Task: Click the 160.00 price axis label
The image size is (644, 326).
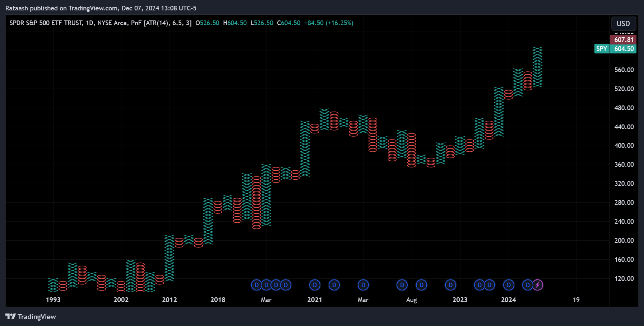Action: tap(624, 260)
